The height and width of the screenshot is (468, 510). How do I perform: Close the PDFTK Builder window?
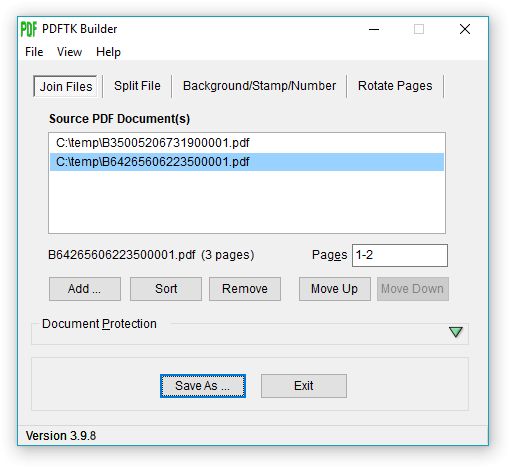(465, 29)
